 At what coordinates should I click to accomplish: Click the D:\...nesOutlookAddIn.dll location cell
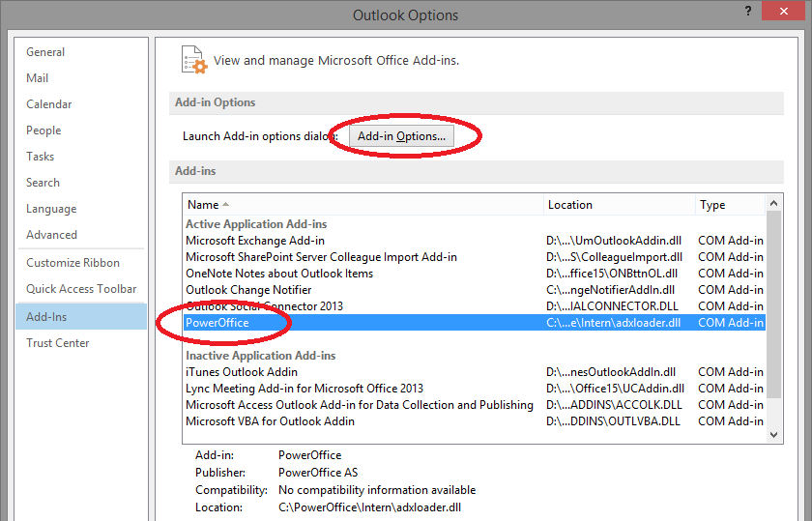(611, 372)
